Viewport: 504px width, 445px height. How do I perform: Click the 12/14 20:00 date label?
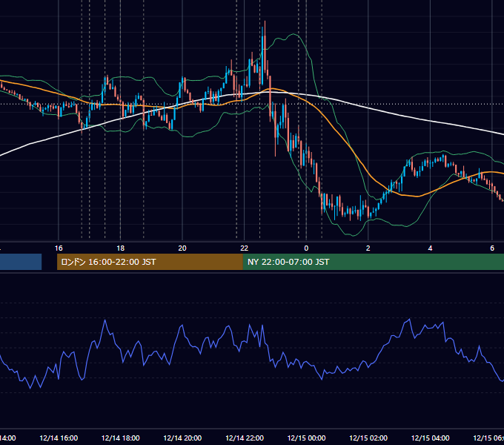pyautogui.click(x=182, y=438)
